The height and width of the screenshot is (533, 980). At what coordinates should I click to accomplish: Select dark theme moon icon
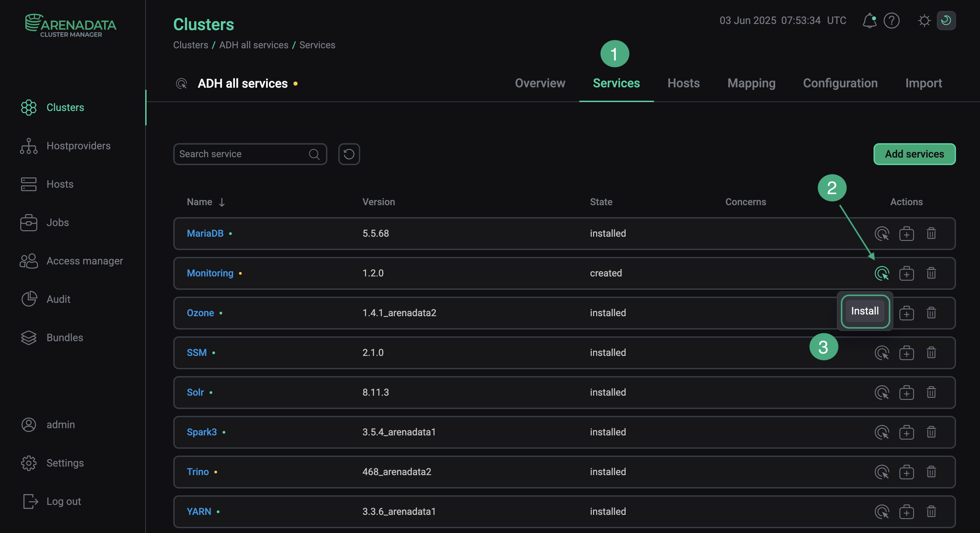click(946, 21)
